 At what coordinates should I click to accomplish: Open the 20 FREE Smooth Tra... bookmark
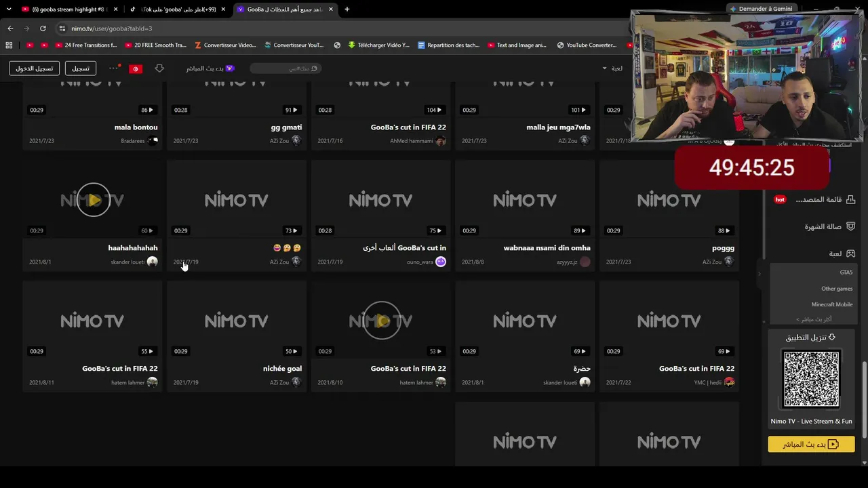tap(155, 45)
